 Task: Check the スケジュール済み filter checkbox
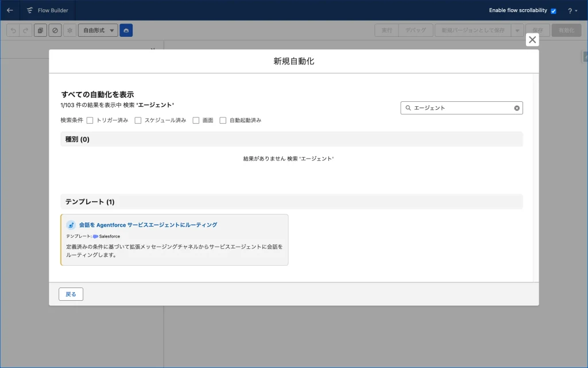click(138, 121)
